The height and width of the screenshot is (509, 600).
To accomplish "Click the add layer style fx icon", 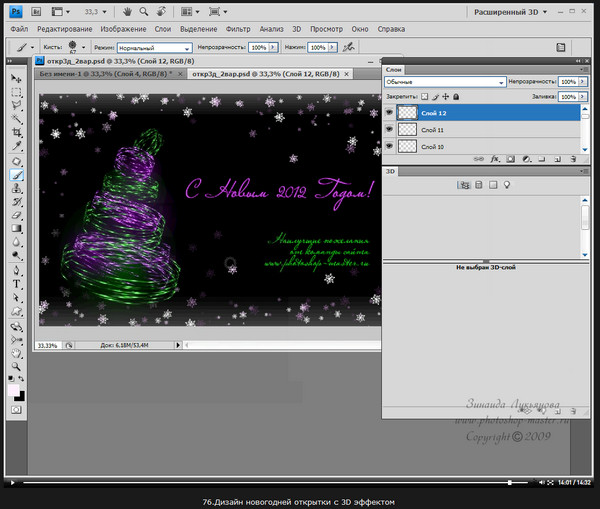I will [493, 158].
